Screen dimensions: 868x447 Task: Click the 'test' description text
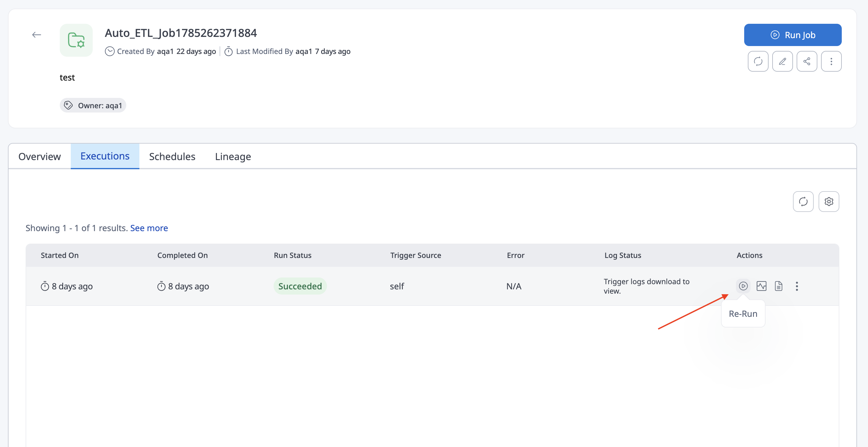point(67,77)
